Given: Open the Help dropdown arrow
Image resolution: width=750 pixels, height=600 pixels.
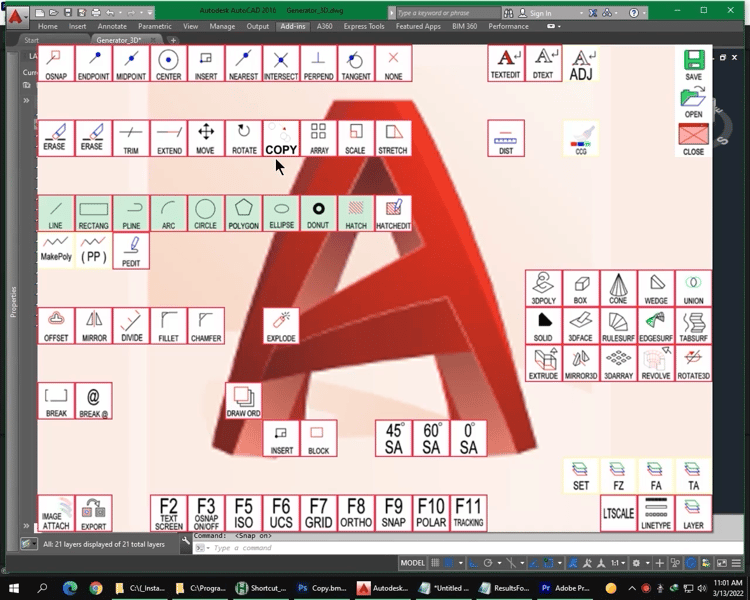Looking at the screenshot, I should (x=644, y=13).
